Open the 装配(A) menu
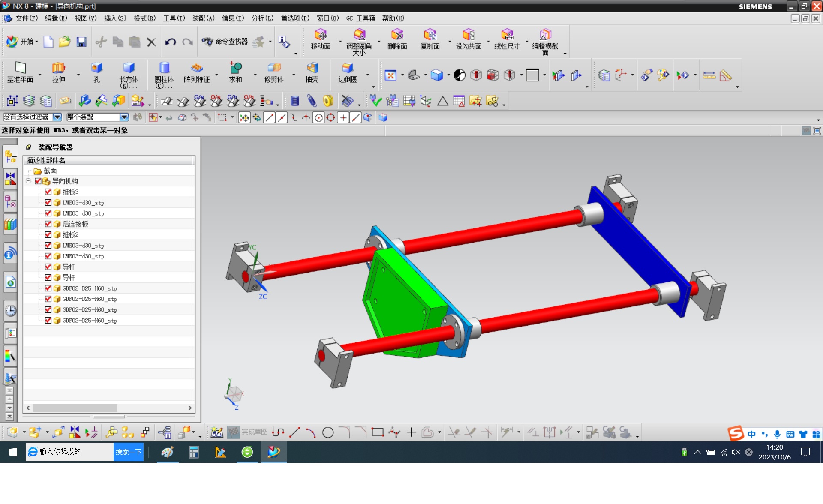This screenshot has height=504, width=823. [x=203, y=18]
